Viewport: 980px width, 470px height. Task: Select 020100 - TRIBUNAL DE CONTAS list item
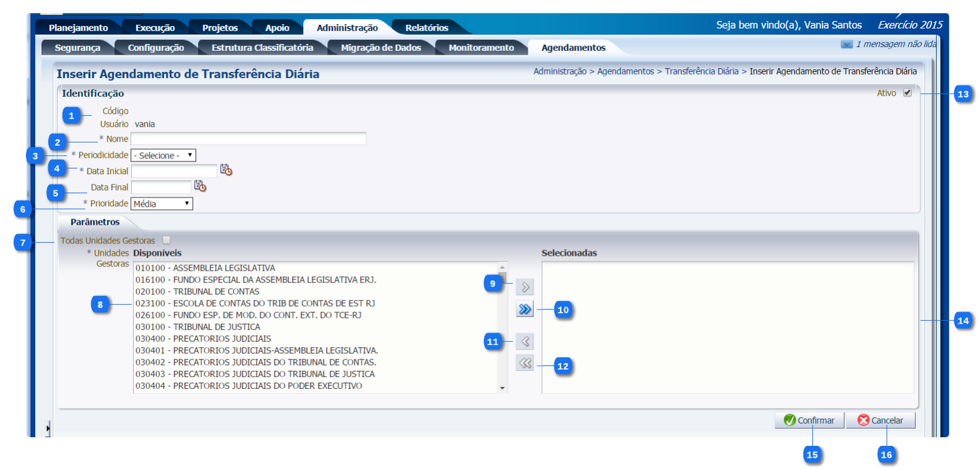point(197,292)
